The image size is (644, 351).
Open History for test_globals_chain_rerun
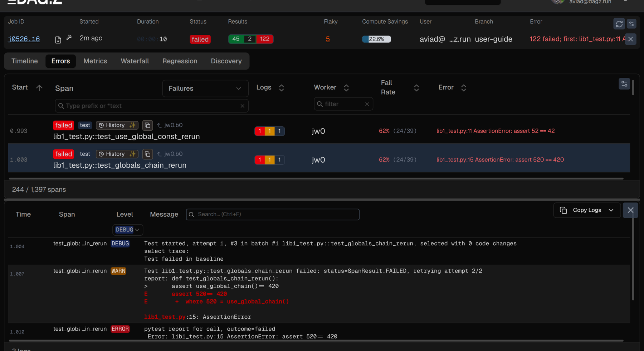112,154
